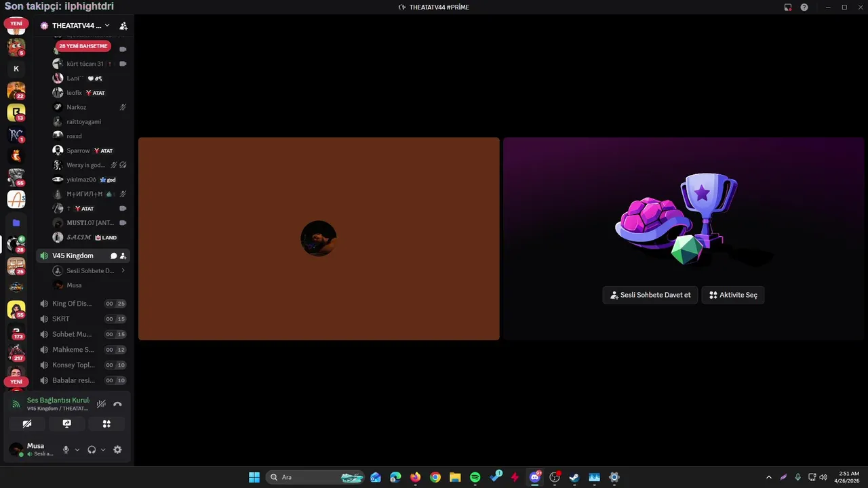Click Musa's video tile avatar

coord(318,239)
